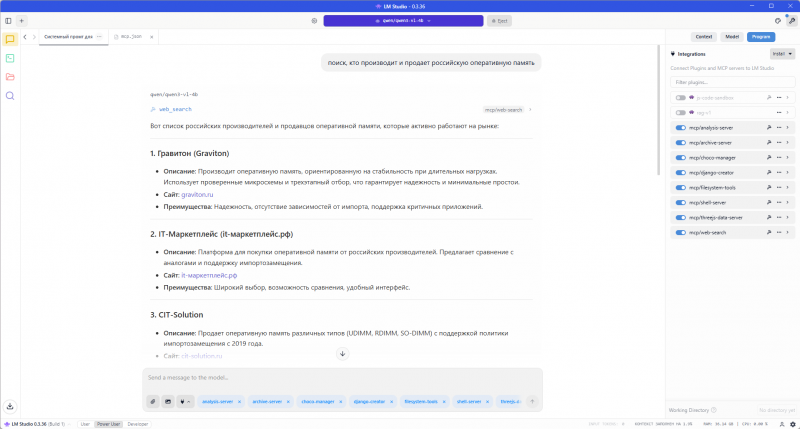Image resolution: width=800 pixels, height=429 pixels.
Task: Toggle the chat list sidebar panel icon
Action: click(9, 20)
